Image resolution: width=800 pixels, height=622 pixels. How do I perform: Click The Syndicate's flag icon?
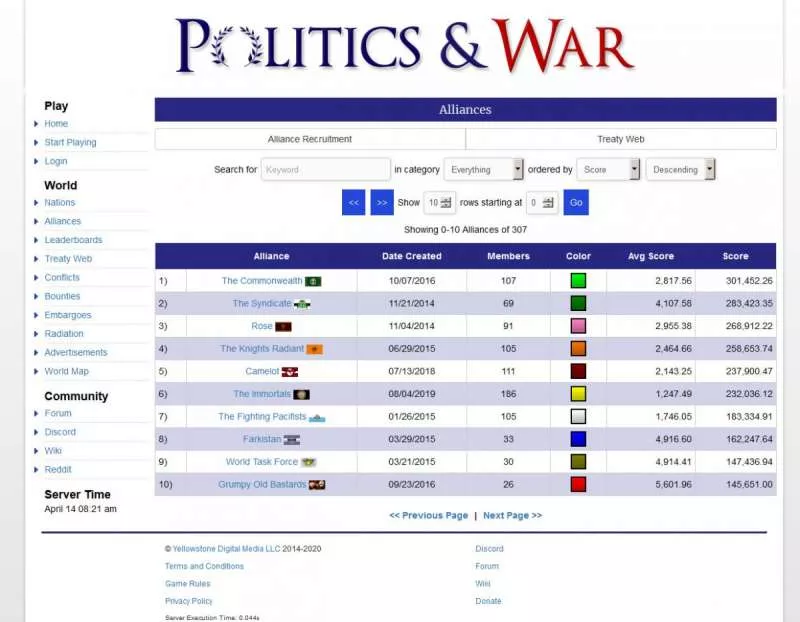coord(303,304)
